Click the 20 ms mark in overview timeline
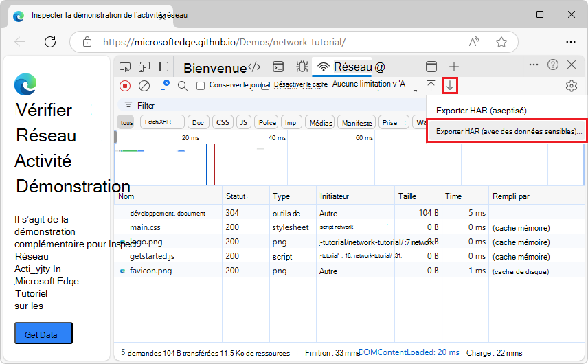The width and height of the screenshot is (588, 364). [x=190, y=137]
